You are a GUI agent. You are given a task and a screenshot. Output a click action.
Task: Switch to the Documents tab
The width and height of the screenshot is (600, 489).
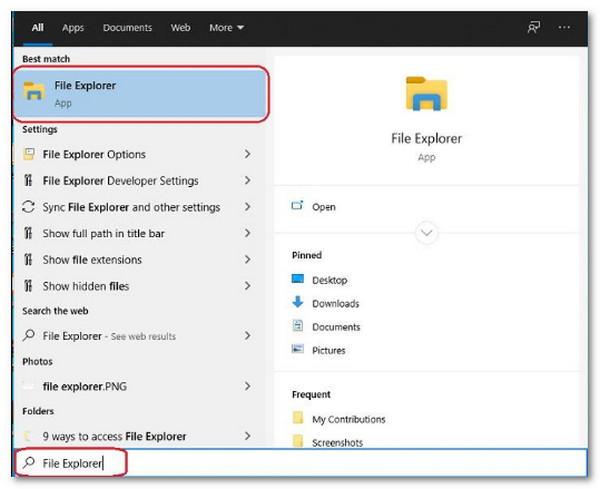pyautogui.click(x=127, y=28)
